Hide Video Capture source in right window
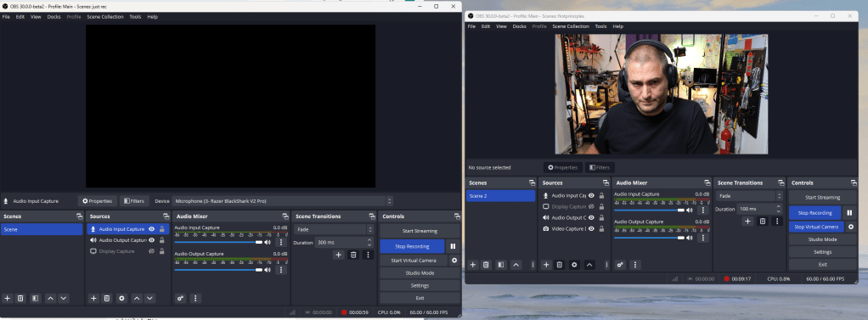868x320 pixels. pyautogui.click(x=591, y=228)
